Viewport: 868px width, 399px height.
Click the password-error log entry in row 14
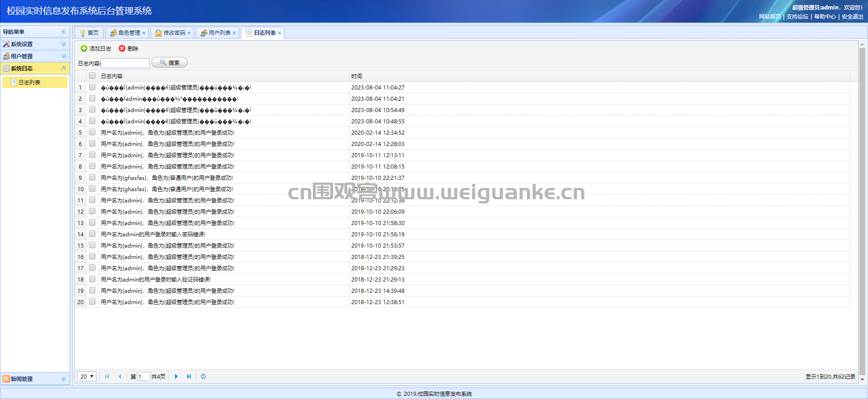(153, 234)
